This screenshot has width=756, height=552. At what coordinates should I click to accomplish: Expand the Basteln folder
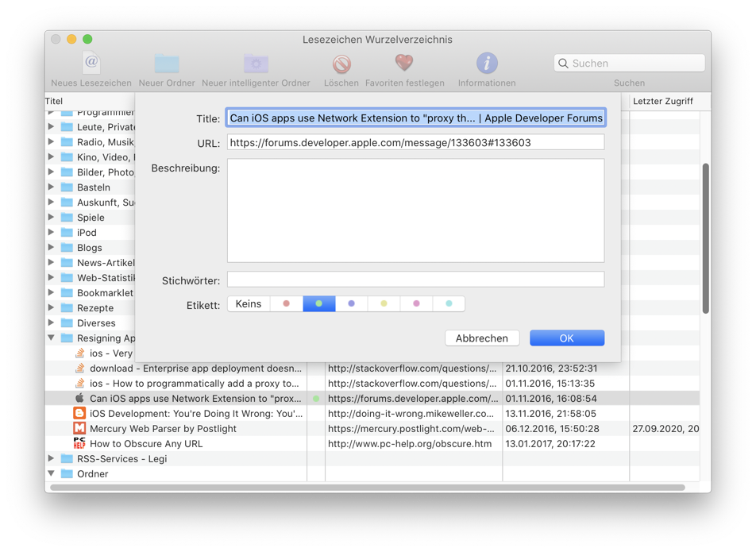coord(51,187)
